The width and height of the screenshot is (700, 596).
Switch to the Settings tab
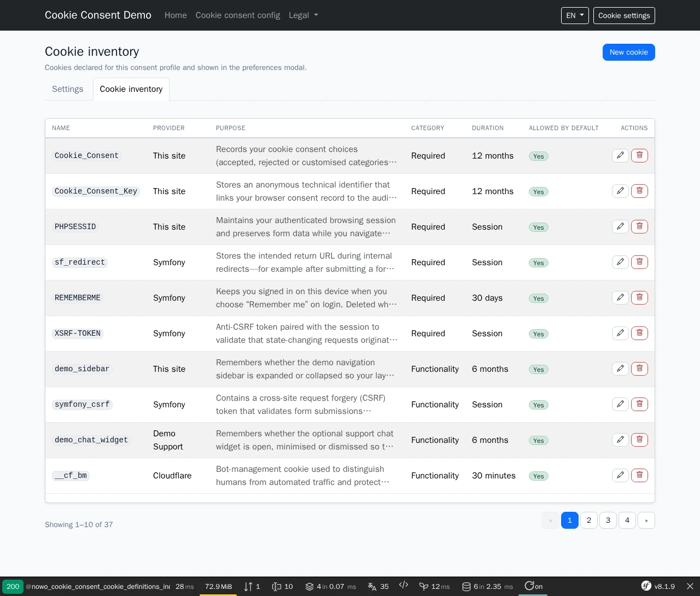point(68,89)
